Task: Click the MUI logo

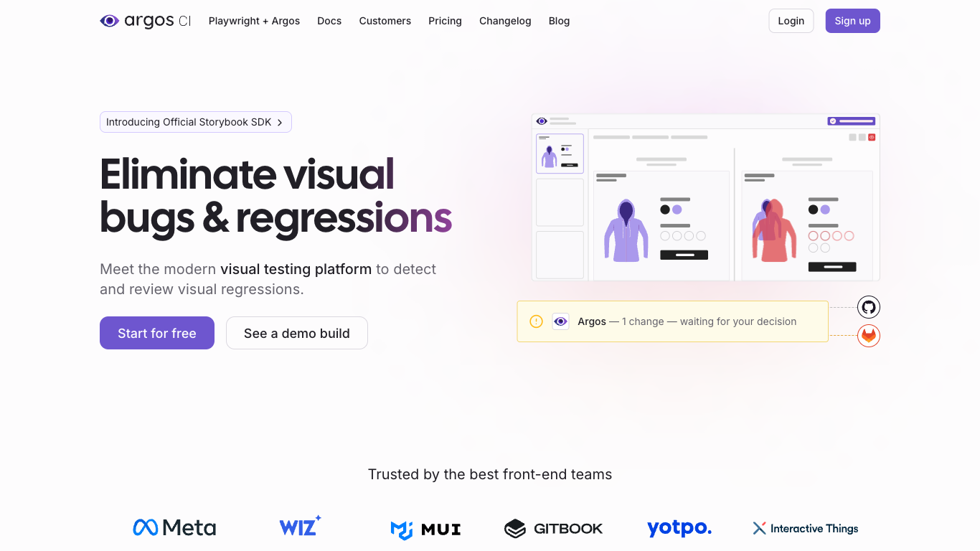Action: 425,529
